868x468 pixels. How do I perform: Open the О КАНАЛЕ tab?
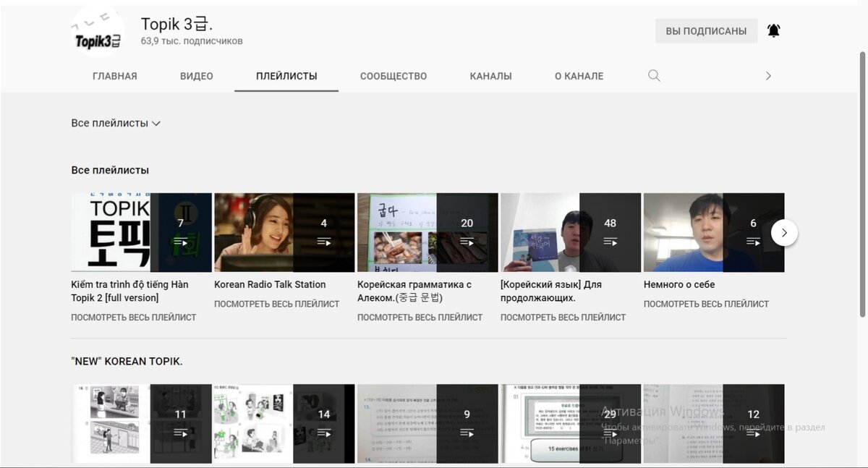[x=579, y=76]
